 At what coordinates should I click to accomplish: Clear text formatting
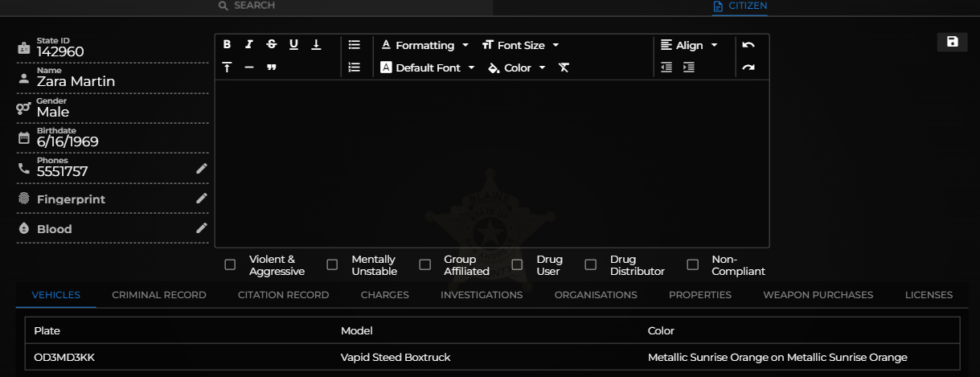[x=564, y=68]
